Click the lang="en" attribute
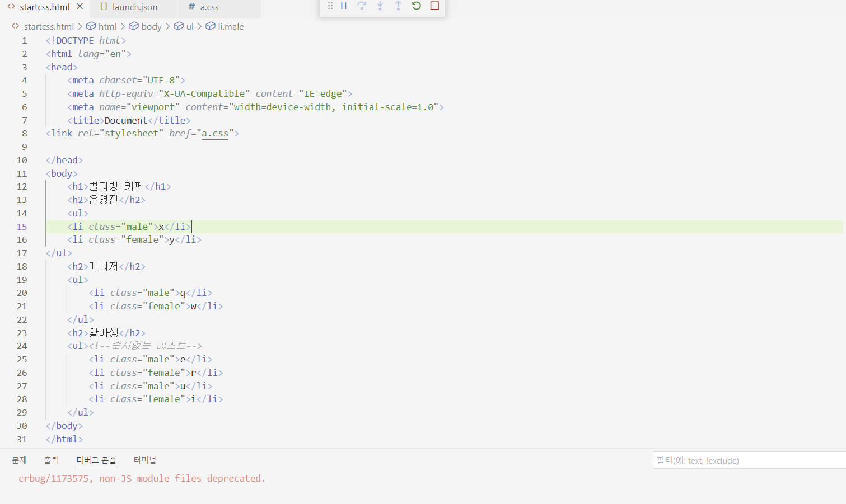The image size is (846, 504). tap(102, 54)
